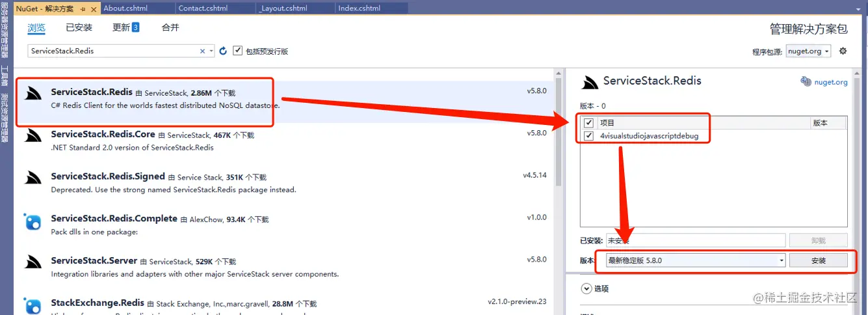Click the v4.5.14 version label
Image resolution: width=868 pixels, height=315 pixels.
click(534, 175)
